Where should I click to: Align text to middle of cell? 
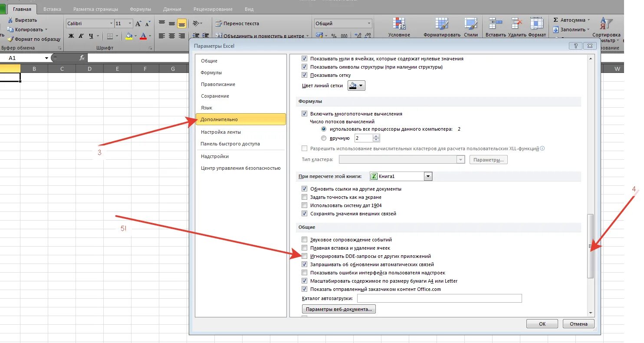click(172, 23)
